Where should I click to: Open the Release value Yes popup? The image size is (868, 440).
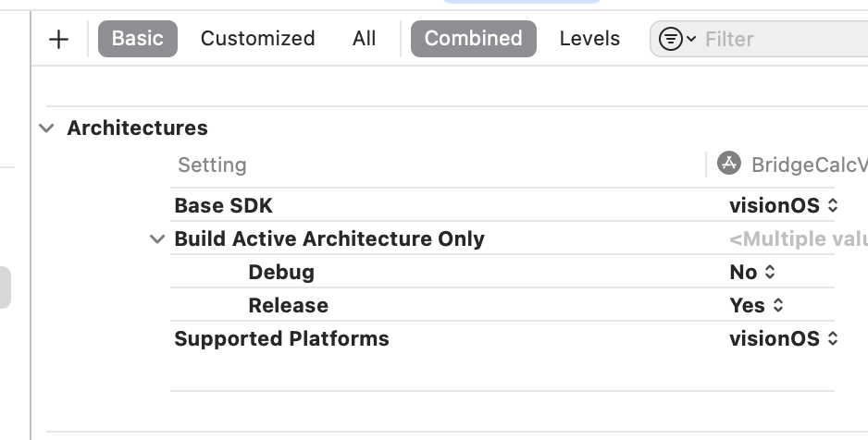tap(756, 305)
